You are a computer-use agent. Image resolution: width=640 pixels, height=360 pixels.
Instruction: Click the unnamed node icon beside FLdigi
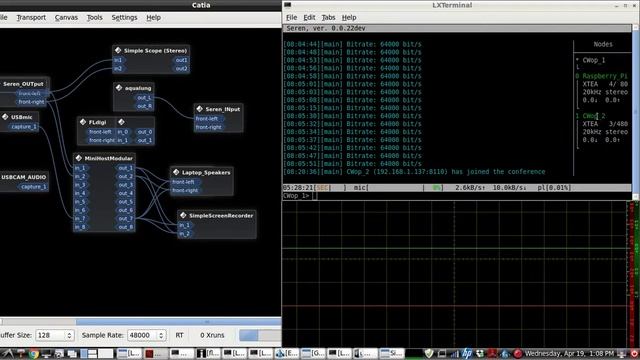tap(121, 122)
